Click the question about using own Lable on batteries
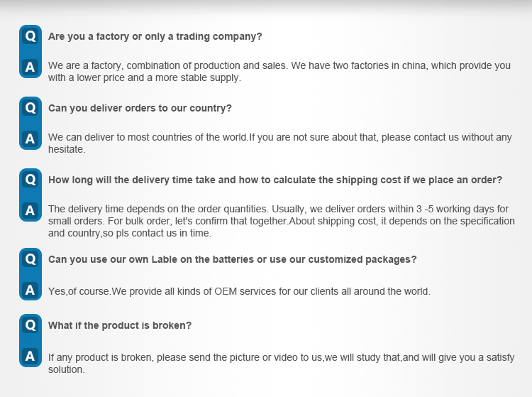532x397 pixels. pos(233,259)
